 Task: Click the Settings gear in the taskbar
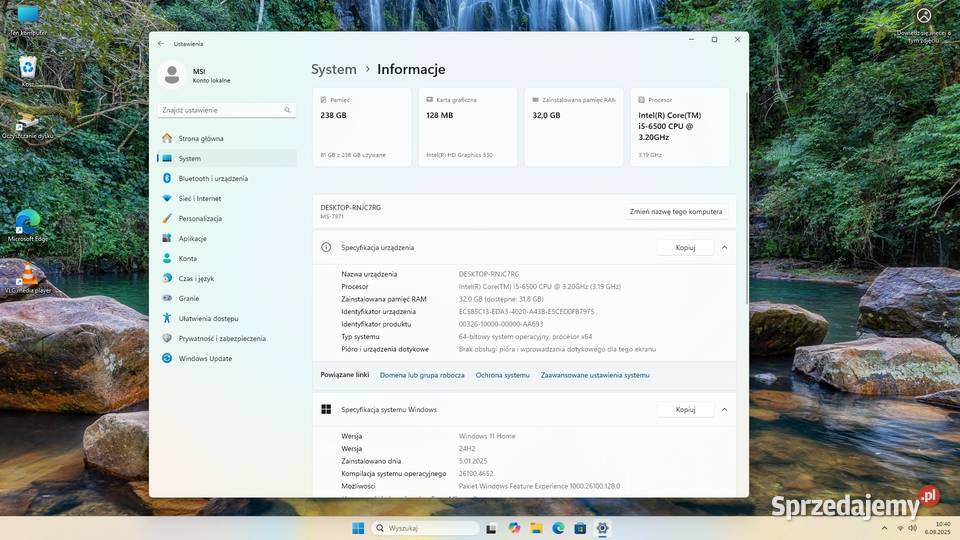602,528
